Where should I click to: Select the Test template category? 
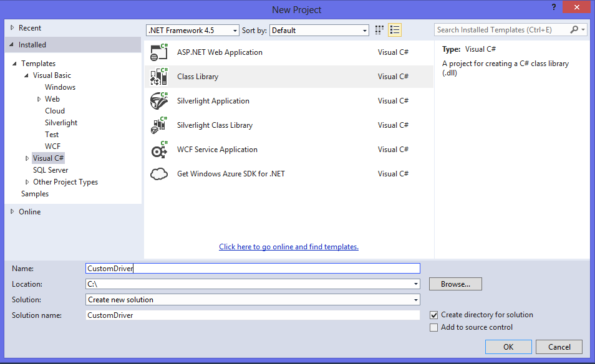click(x=52, y=135)
